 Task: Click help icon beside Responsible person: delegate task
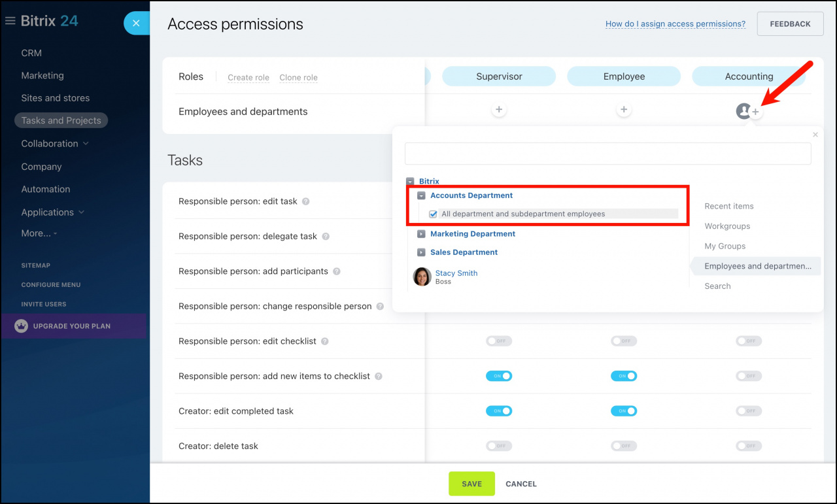[x=326, y=237]
